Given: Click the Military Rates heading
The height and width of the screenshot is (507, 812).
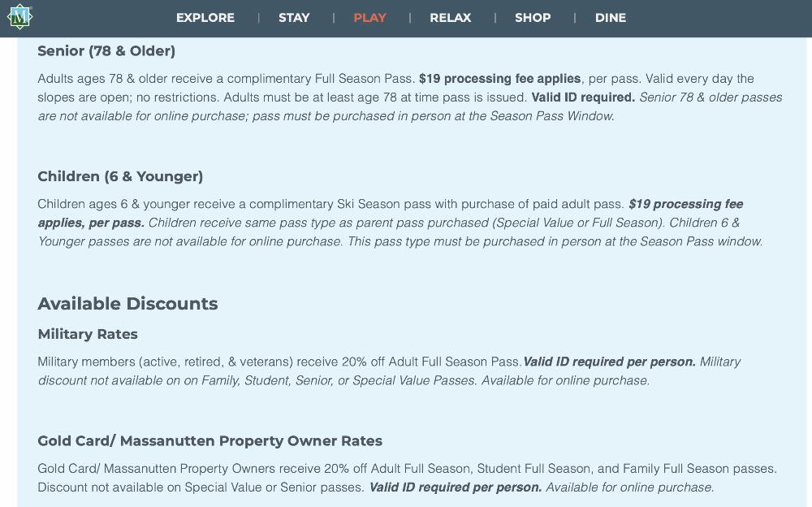Looking at the screenshot, I should click(x=88, y=334).
